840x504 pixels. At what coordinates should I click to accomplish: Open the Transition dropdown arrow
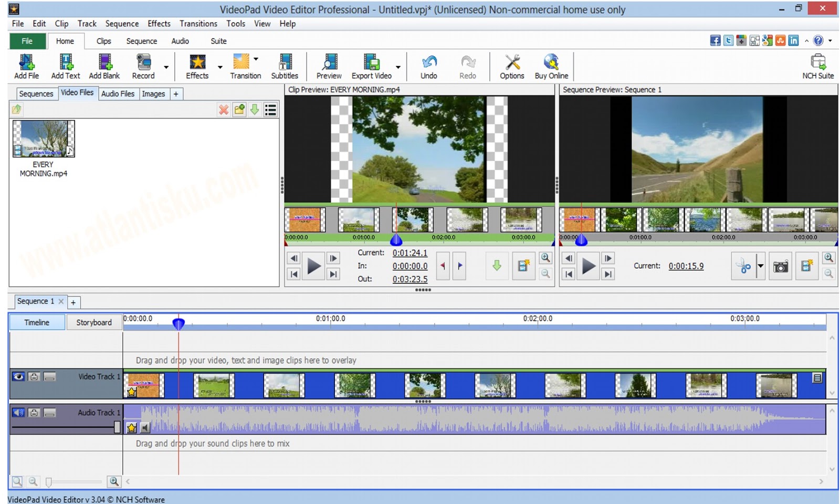click(x=257, y=59)
